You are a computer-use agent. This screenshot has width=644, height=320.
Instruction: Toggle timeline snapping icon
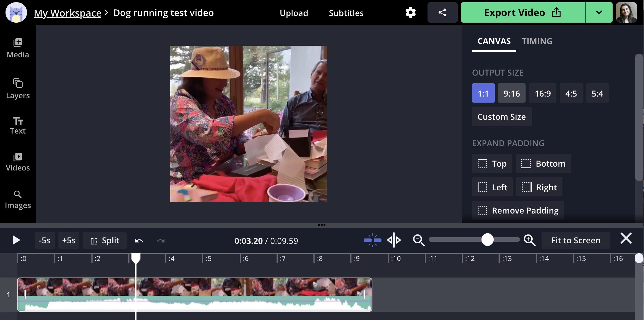[372, 240]
